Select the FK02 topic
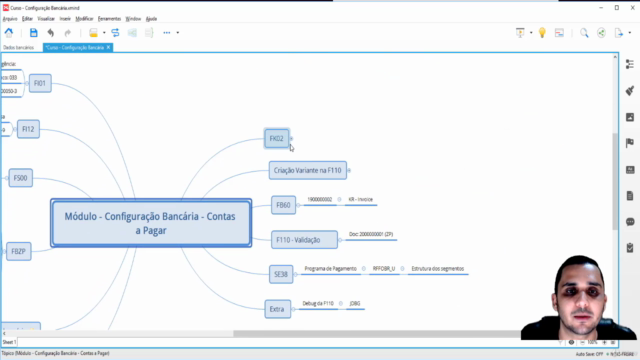640x360 pixels. [x=276, y=138]
